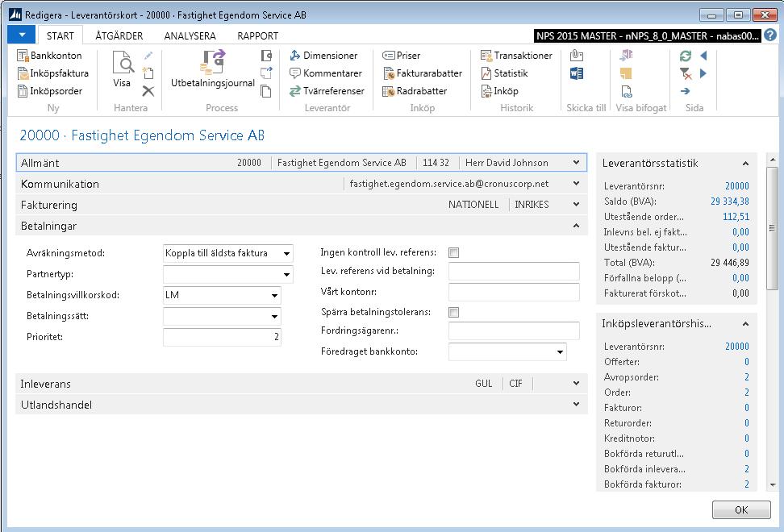Open Dimensioner for the vendor
784x532 pixels.
[x=323, y=56]
